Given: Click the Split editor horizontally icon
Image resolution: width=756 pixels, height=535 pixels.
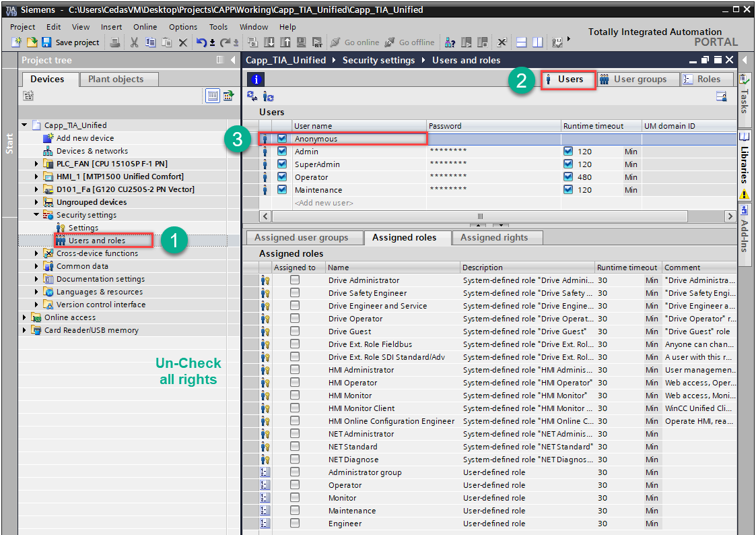Looking at the screenshot, I should point(522,42).
